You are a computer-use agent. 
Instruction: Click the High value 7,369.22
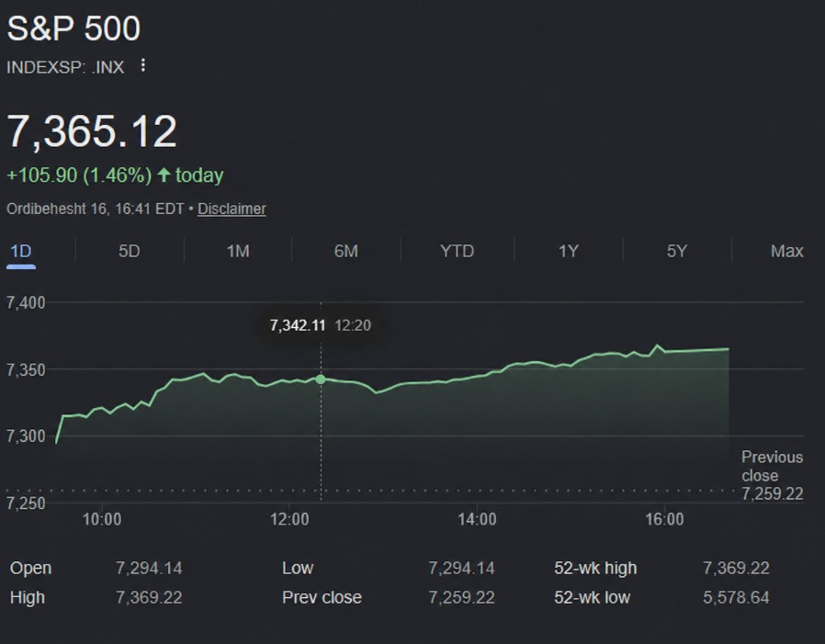click(x=149, y=598)
